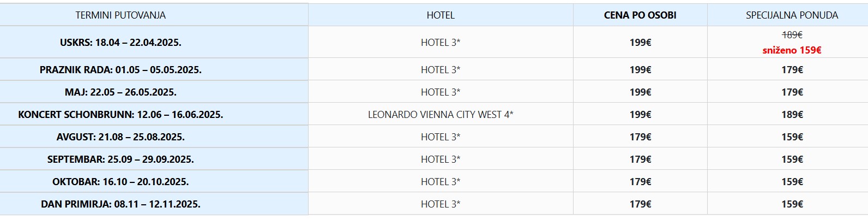Select the USKRS 18.04 – 22.04.2025 date cell
This screenshot has height=219, width=868.
[x=120, y=42]
